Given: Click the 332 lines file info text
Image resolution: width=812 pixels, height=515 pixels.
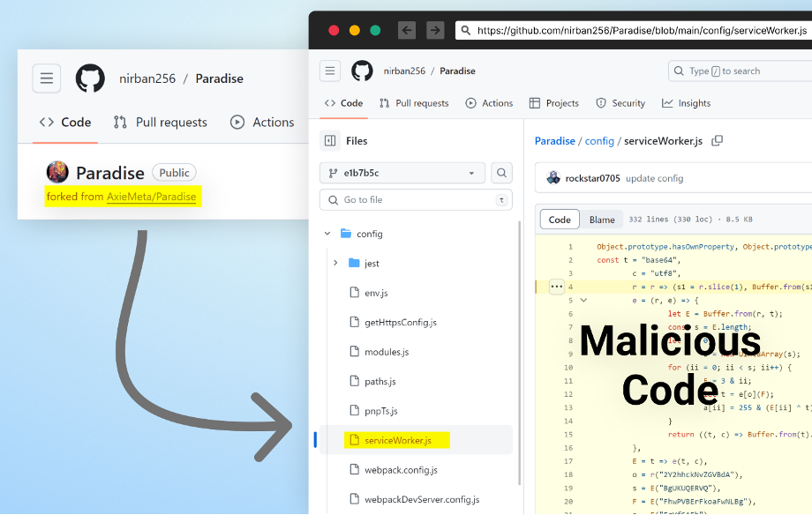Looking at the screenshot, I should [x=690, y=219].
